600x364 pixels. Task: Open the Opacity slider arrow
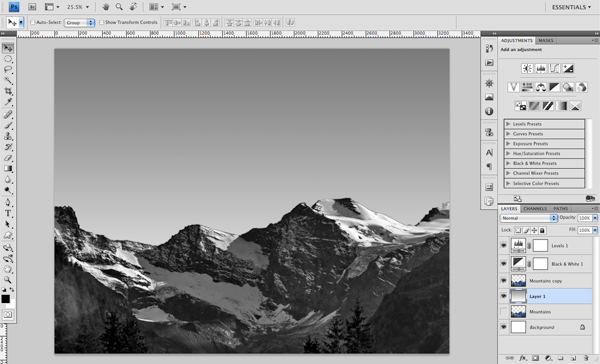coord(595,218)
